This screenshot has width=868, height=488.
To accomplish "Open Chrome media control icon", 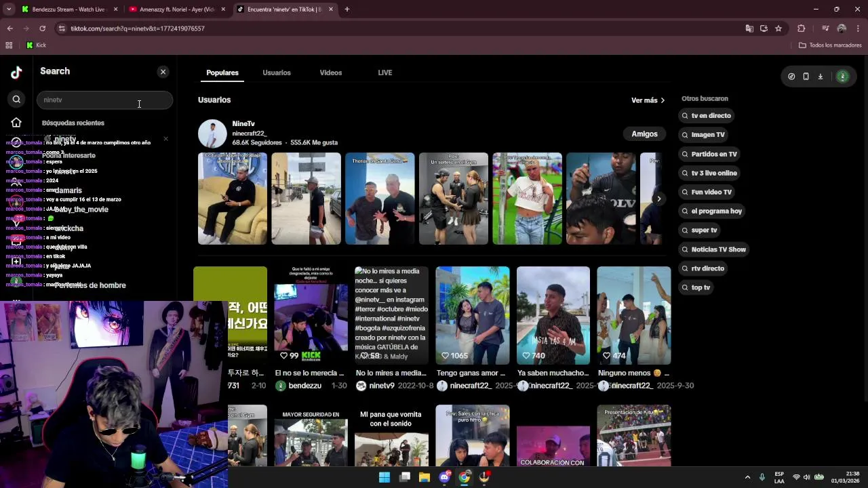I will tap(825, 28).
